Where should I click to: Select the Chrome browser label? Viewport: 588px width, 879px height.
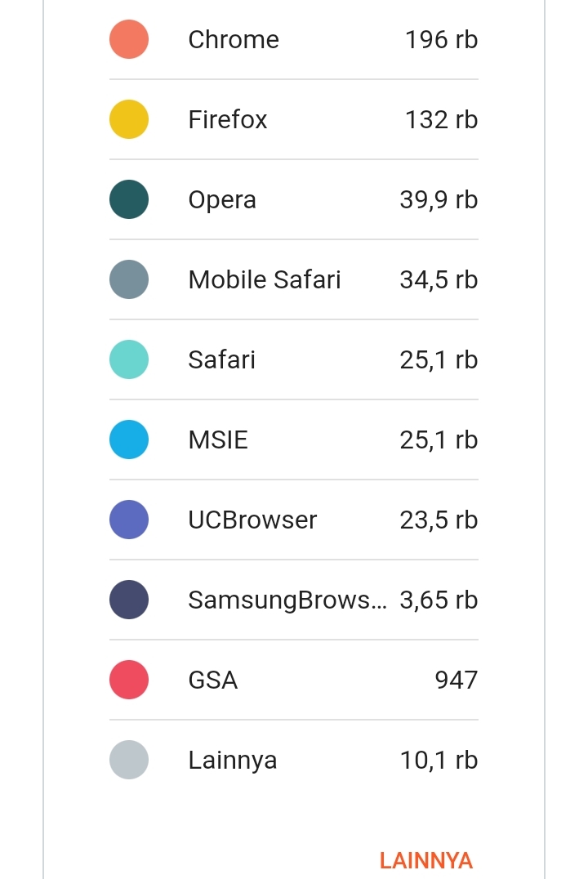click(x=234, y=40)
